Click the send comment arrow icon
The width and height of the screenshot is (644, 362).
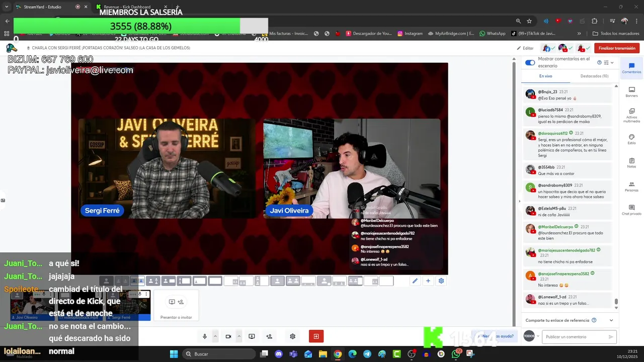pyautogui.click(x=611, y=337)
